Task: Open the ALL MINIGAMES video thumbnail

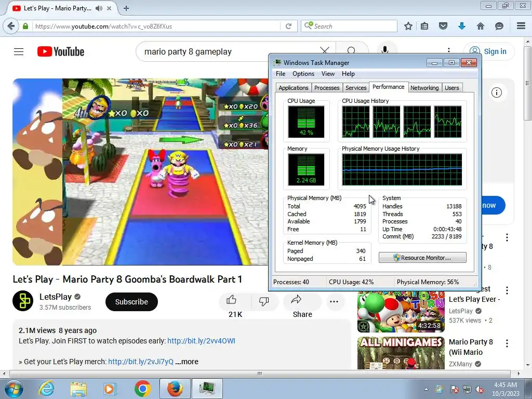Action: [x=401, y=353]
